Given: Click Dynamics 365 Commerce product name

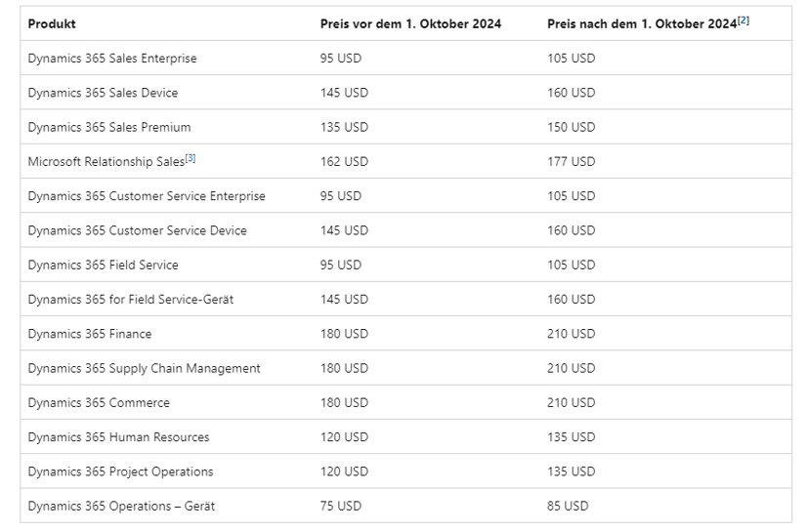Looking at the screenshot, I should tap(99, 402).
